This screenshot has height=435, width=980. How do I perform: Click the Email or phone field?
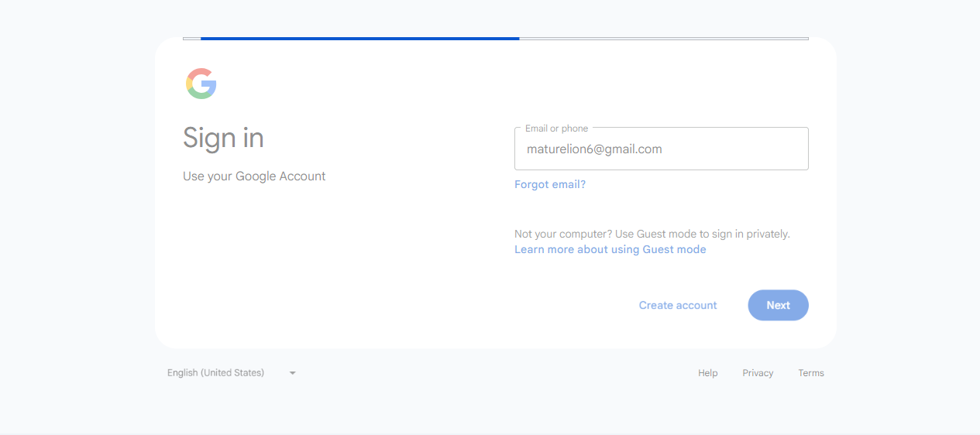(x=662, y=149)
